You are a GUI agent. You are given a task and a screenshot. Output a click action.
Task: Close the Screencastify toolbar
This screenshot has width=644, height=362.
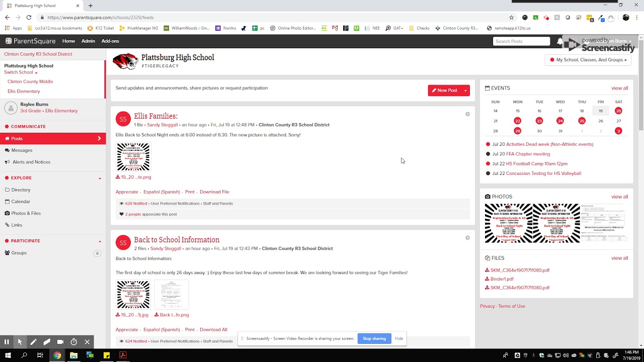click(87, 342)
